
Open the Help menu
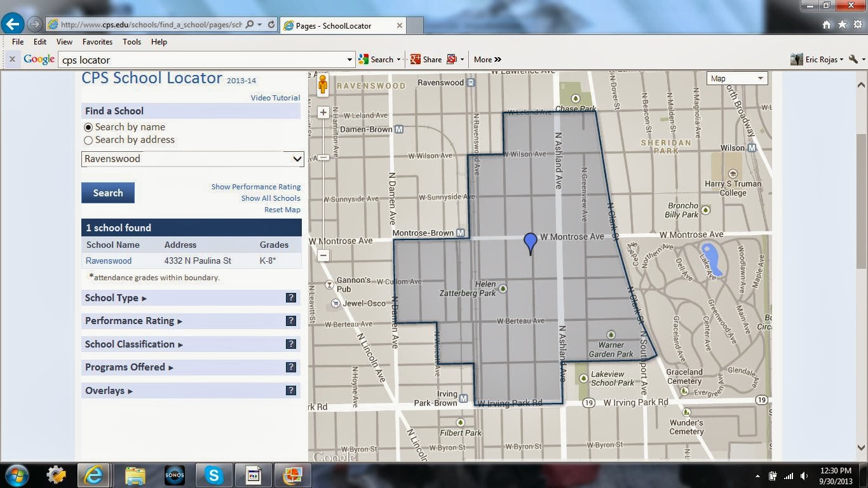click(x=159, y=41)
